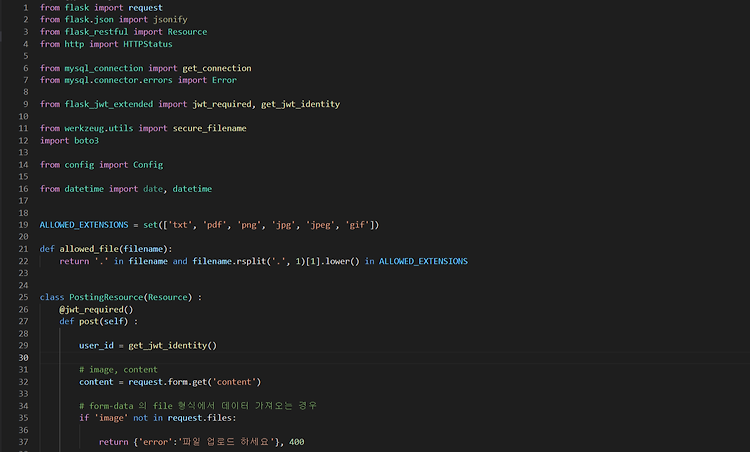
Task: Click the 'jpg' string on line 19
Action: [283, 225]
